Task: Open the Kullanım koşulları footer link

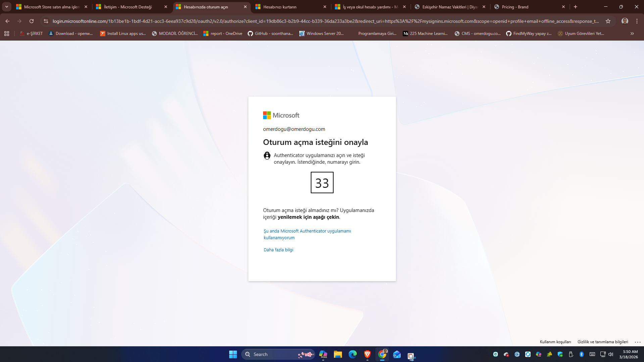Action: [x=555, y=342]
